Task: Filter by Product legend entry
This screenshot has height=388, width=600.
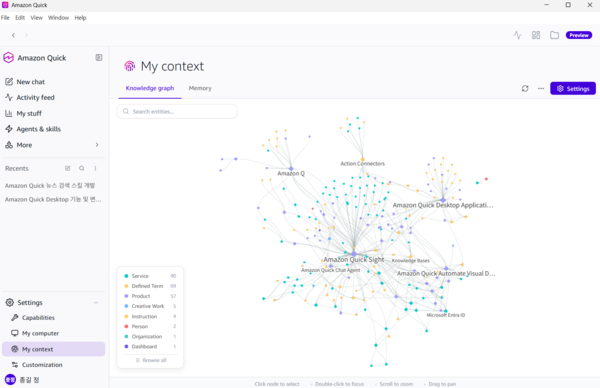Action: [x=150, y=296]
